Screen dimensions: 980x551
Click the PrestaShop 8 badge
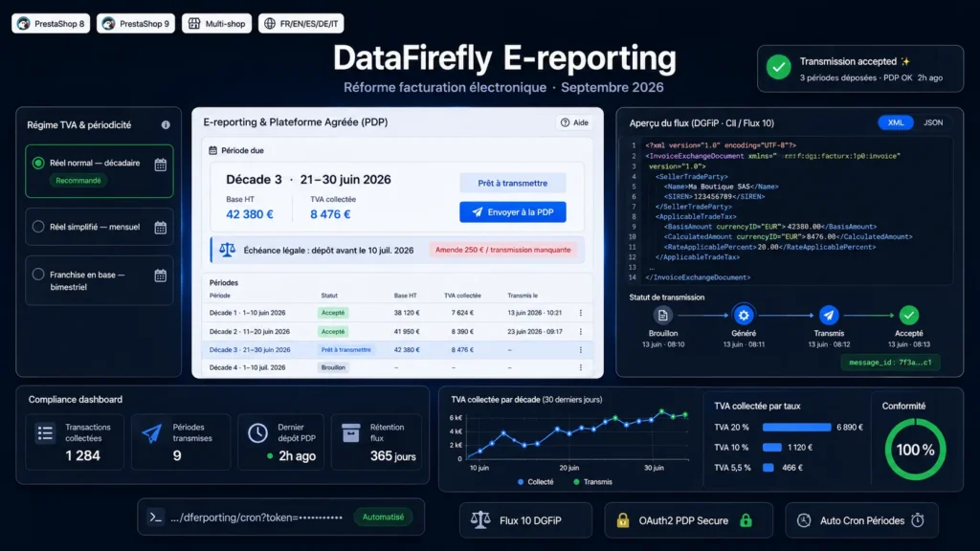click(x=51, y=24)
